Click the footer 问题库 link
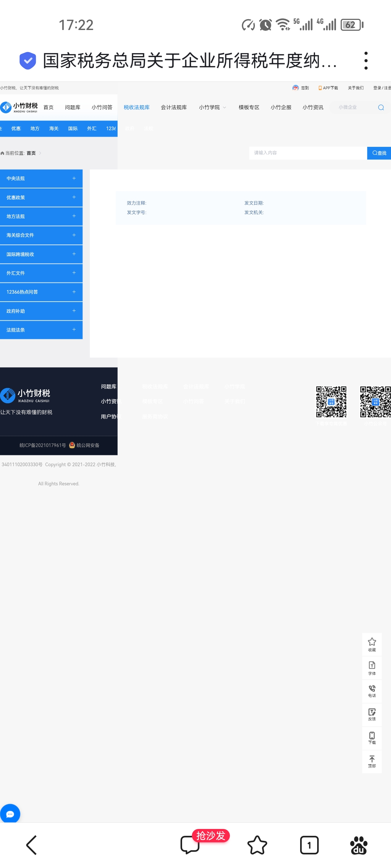Viewport: 391px width, 868px height. coord(109,387)
